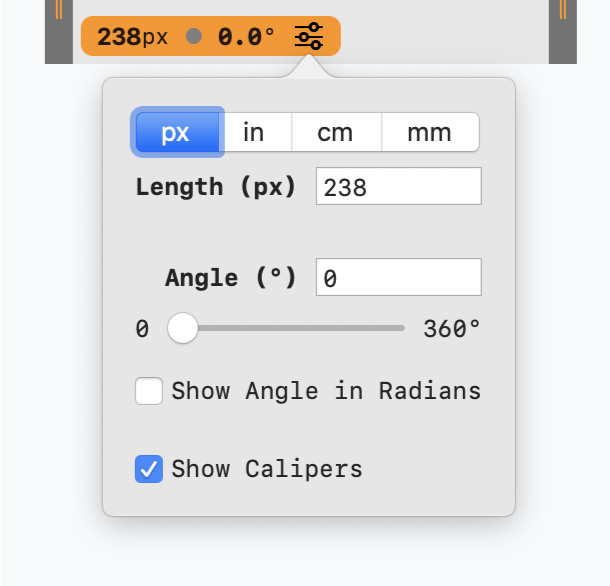This screenshot has height=586, width=610.
Task: Switch units to centimeters (cm)
Action: pyautogui.click(x=336, y=132)
